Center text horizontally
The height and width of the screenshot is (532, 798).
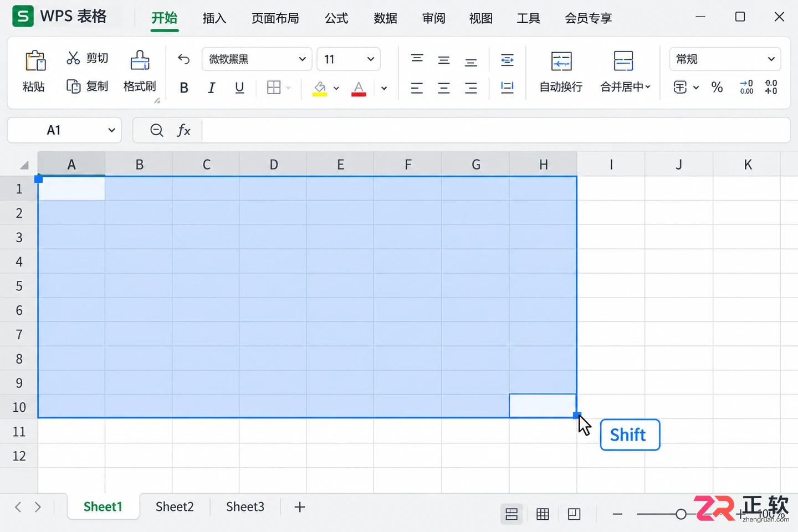point(444,88)
